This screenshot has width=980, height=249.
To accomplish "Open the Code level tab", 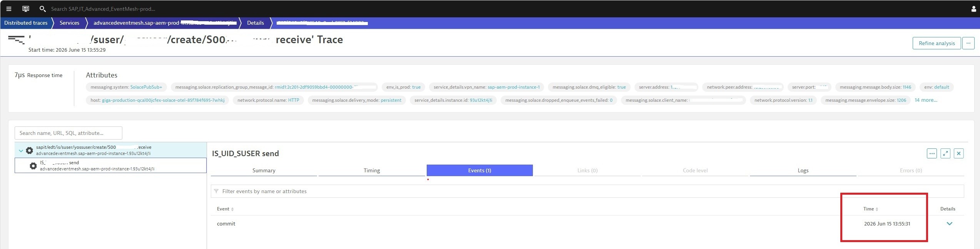I will pos(695,170).
